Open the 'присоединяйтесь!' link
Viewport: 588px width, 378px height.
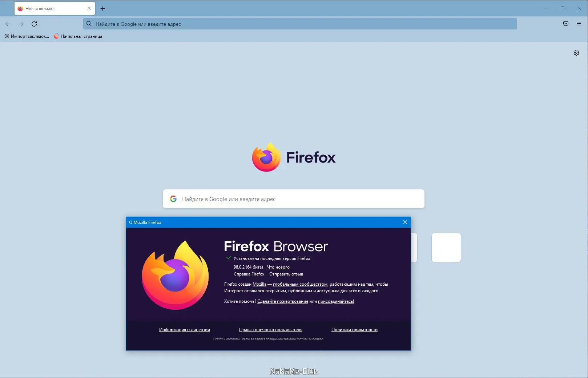336,301
